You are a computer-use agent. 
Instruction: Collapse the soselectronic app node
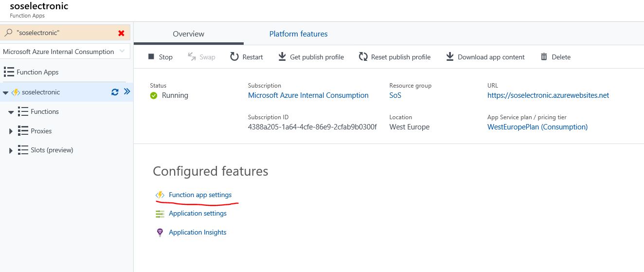point(5,92)
